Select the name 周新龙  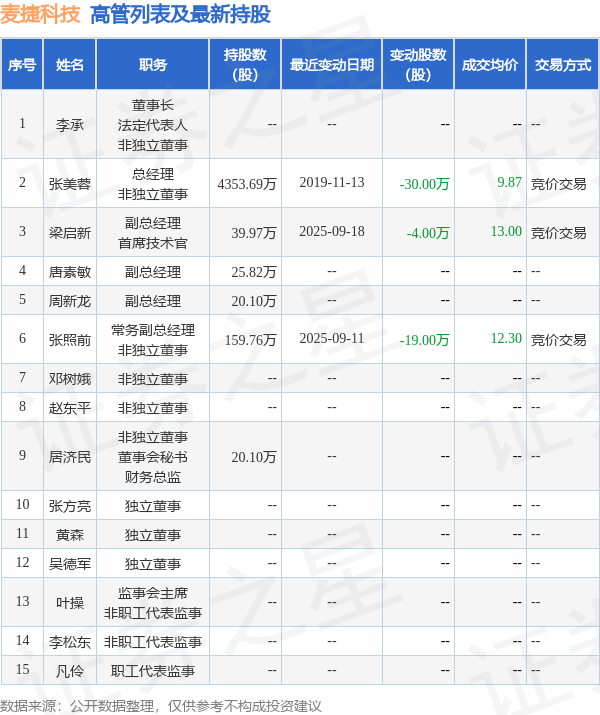click(70, 301)
